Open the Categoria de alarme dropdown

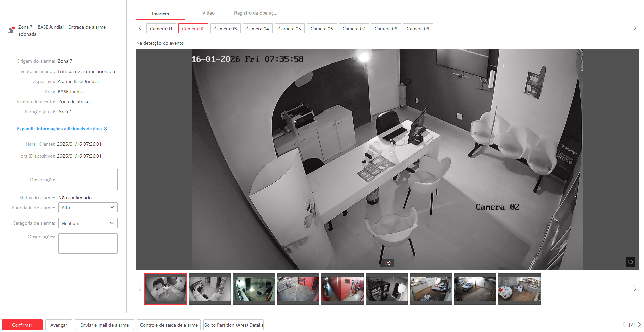point(88,223)
